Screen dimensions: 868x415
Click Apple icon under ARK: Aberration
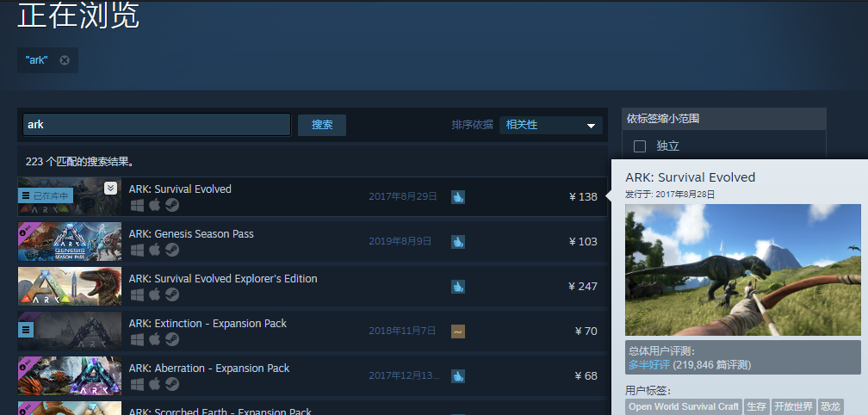pyautogui.click(x=154, y=385)
